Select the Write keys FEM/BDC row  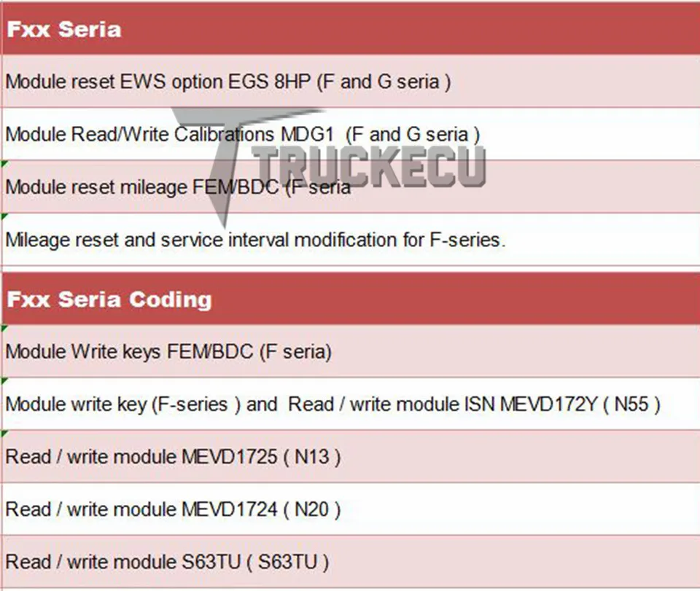tap(351, 351)
